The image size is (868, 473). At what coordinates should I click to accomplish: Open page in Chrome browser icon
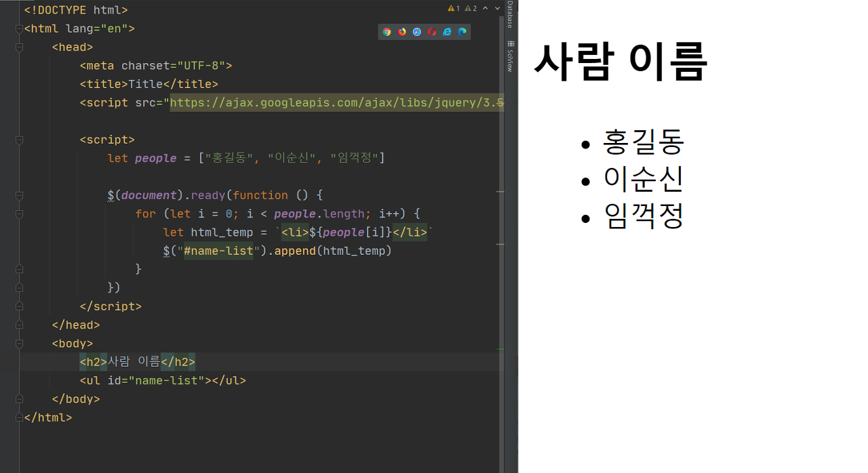387,32
